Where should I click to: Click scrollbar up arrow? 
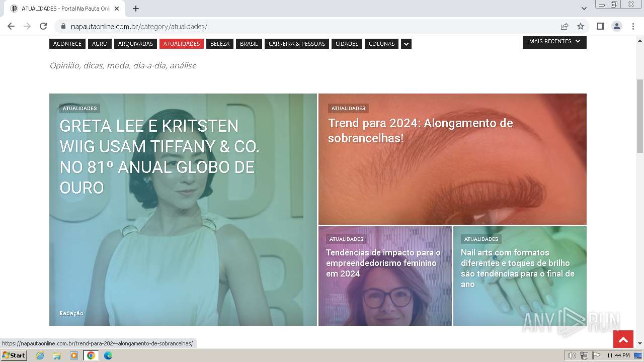(x=640, y=40)
